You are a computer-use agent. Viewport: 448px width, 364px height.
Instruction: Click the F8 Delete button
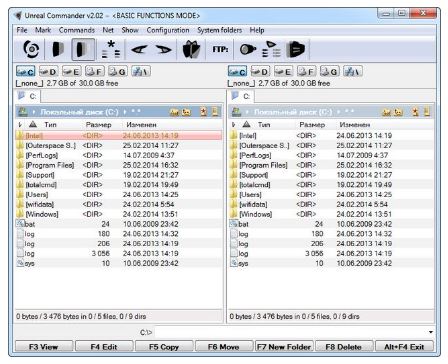click(x=344, y=347)
